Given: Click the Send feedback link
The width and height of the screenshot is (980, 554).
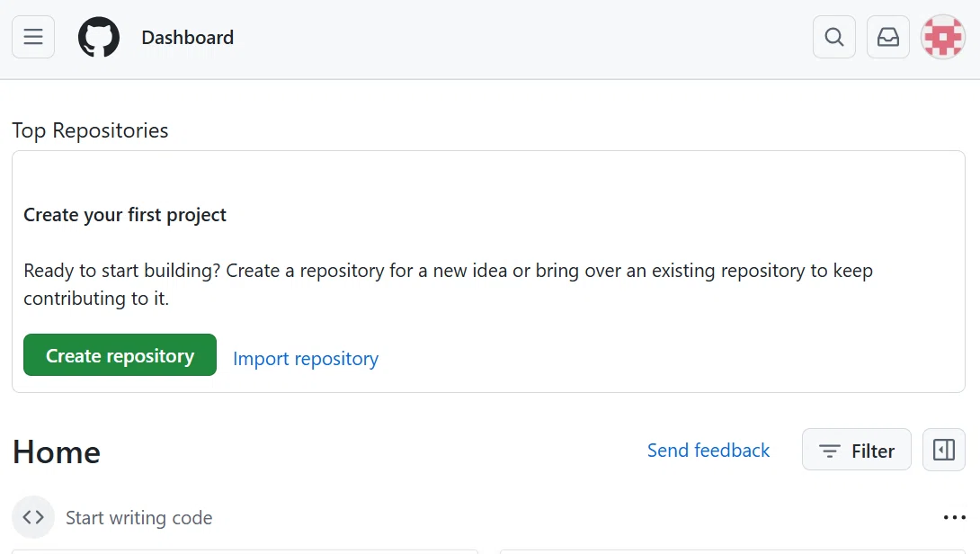Looking at the screenshot, I should [x=708, y=451].
